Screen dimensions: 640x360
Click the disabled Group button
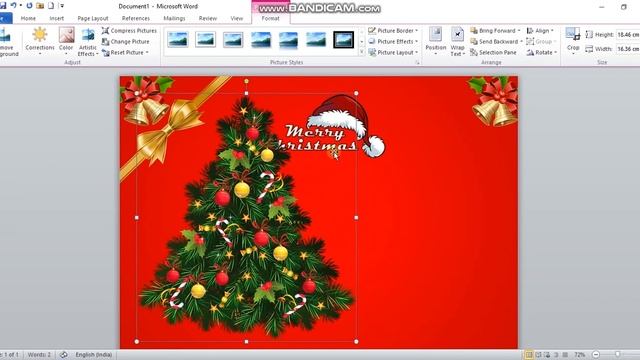click(x=541, y=42)
